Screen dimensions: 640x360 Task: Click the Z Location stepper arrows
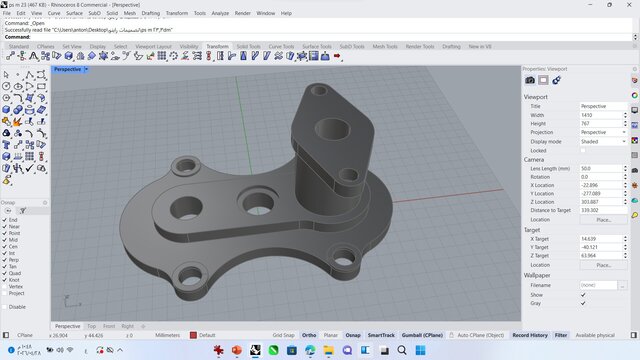(625, 202)
